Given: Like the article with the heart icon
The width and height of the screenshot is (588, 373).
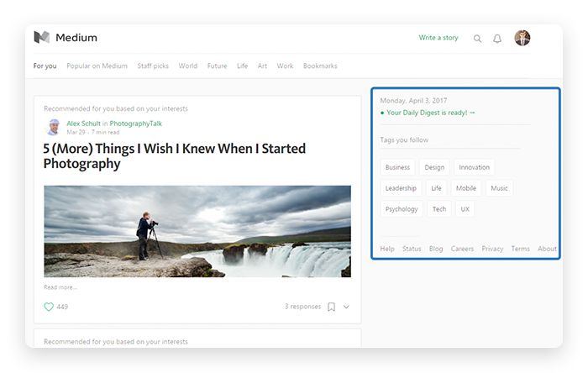Looking at the screenshot, I should tap(49, 307).
